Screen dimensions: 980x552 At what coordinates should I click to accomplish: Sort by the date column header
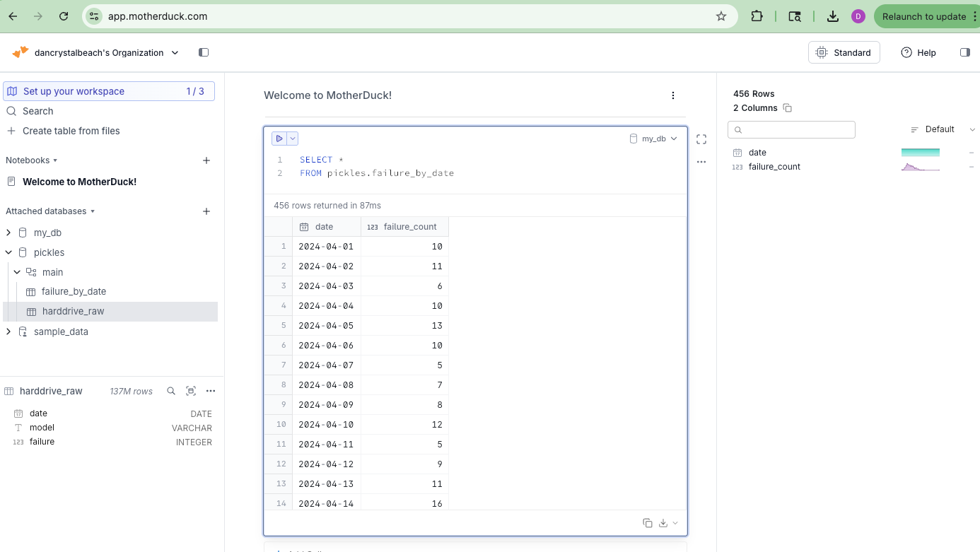coord(327,227)
